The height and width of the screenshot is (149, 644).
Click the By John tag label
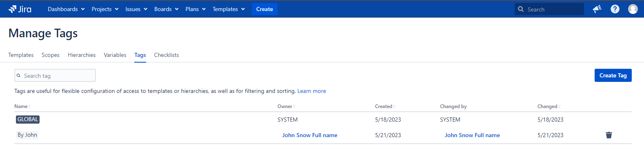coord(27,135)
